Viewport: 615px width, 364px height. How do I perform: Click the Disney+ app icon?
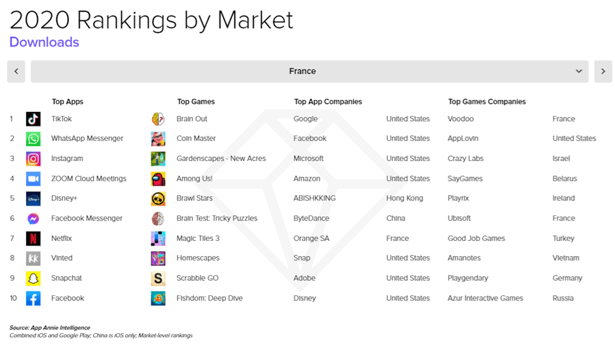[33, 198]
